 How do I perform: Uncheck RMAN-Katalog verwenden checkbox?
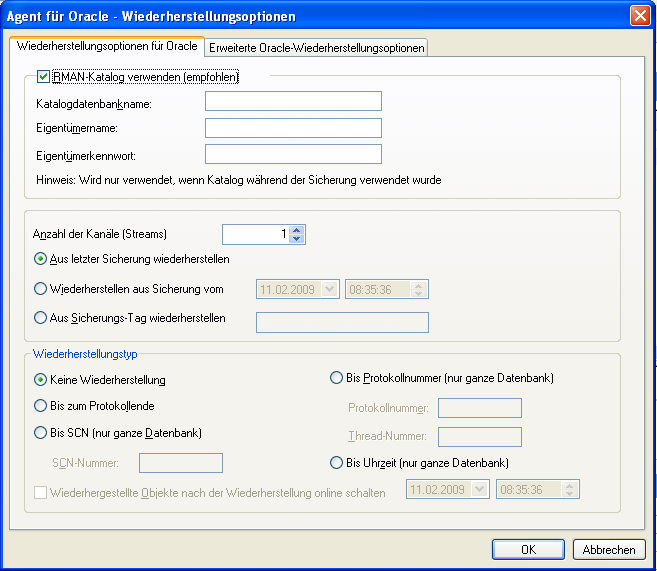43,76
